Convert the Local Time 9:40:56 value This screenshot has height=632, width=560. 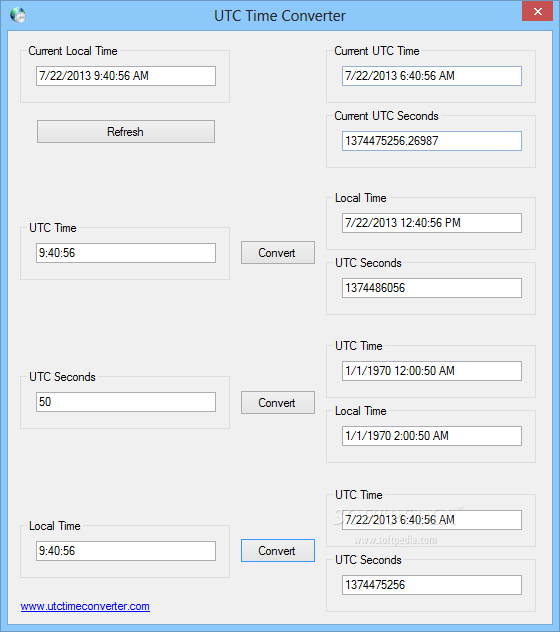pyautogui.click(x=278, y=551)
